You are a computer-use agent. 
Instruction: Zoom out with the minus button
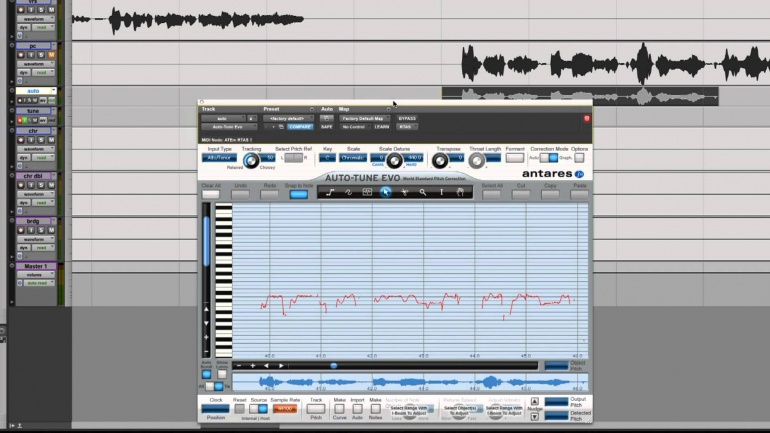239,366
